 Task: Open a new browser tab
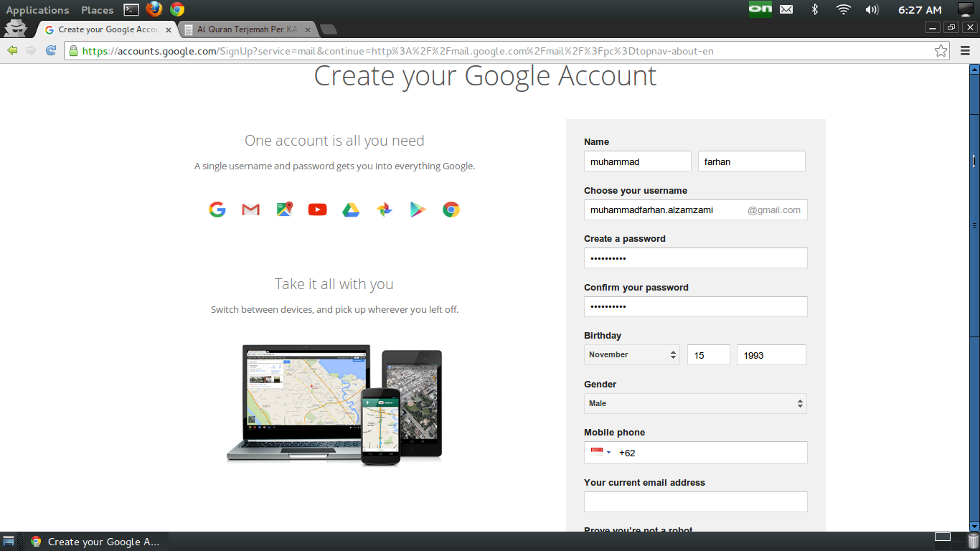329,29
